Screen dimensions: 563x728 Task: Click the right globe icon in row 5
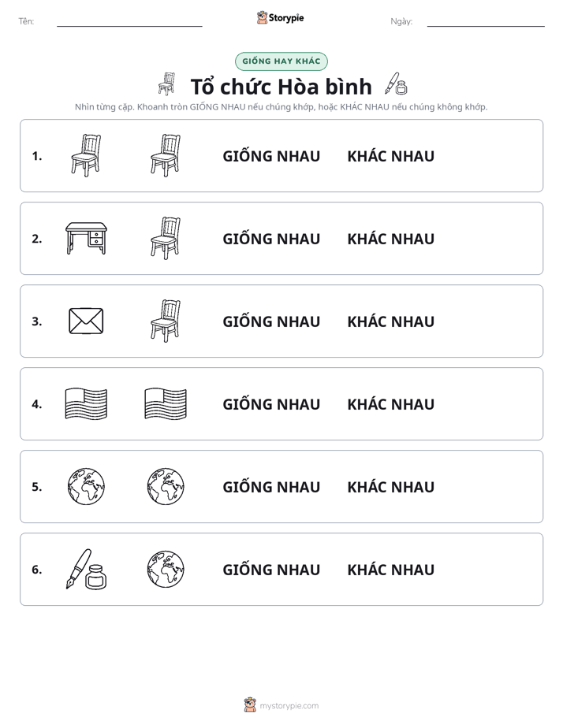166,487
